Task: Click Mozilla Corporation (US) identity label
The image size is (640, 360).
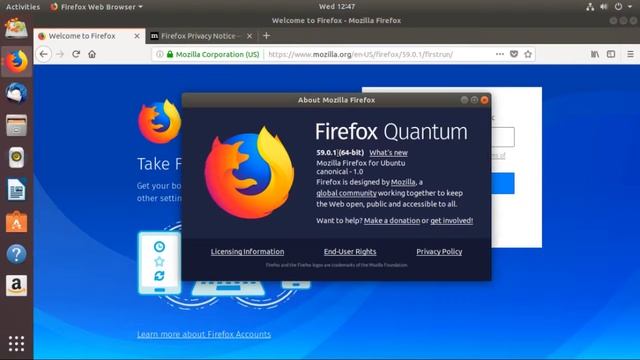Action: 218,54
